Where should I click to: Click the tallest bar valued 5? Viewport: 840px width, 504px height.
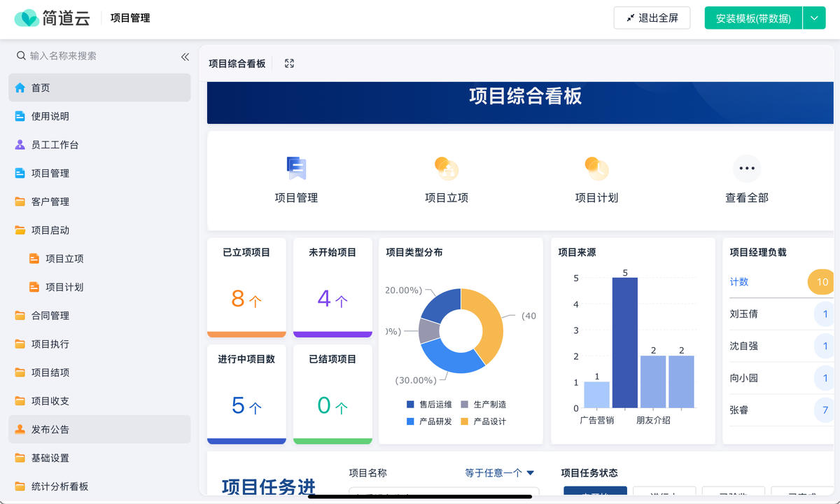coord(625,343)
